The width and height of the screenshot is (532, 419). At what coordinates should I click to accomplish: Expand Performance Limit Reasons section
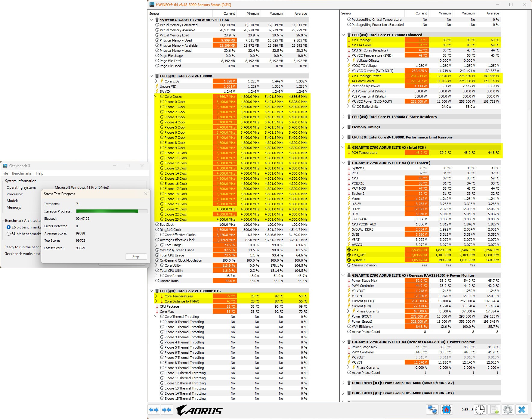click(343, 137)
